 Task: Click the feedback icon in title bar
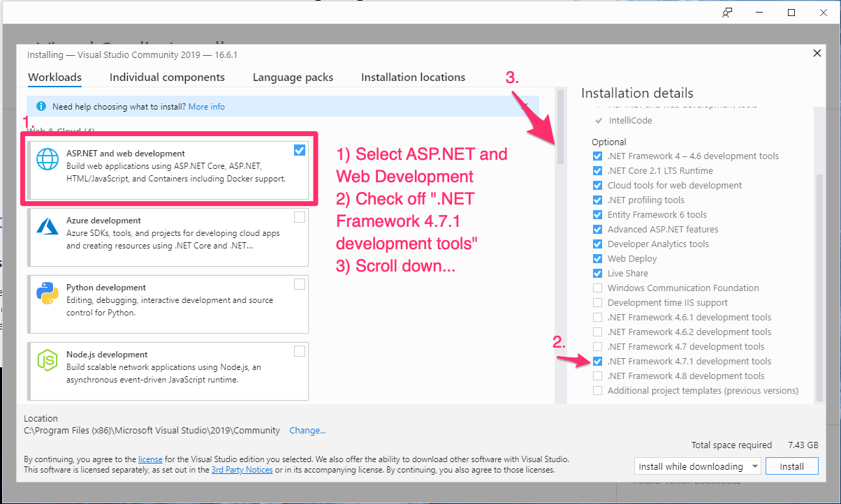(727, 13)
